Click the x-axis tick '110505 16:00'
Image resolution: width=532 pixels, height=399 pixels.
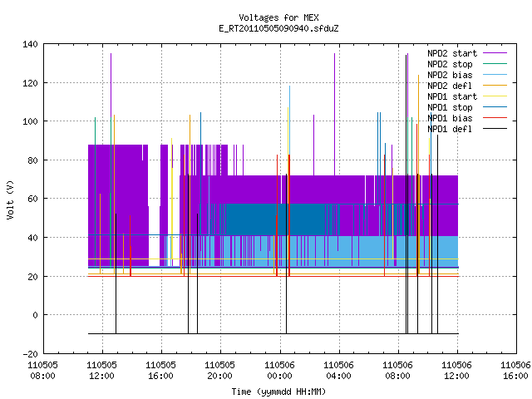(160, 371)
